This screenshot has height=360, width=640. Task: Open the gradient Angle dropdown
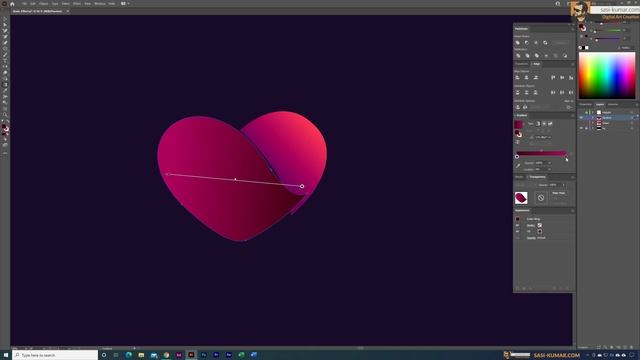(x=550, y=137)
